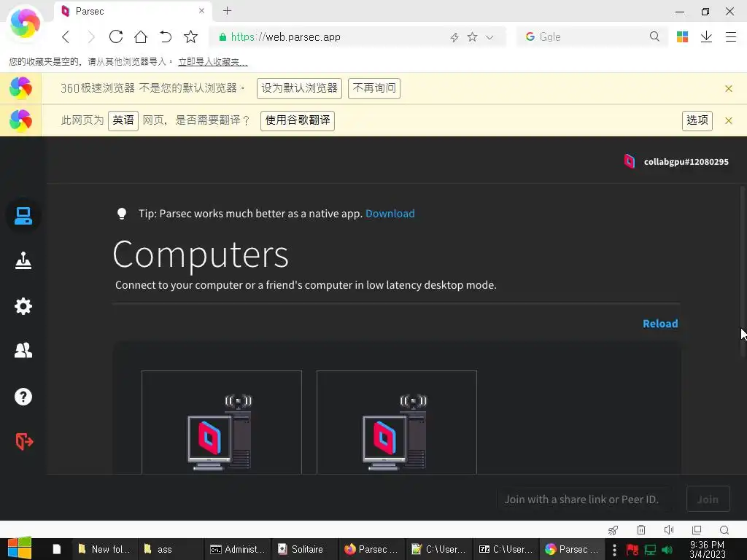This screenshot has height=560, width=747.
Task: Open the 选项 options button
Action: coord(697,120)
